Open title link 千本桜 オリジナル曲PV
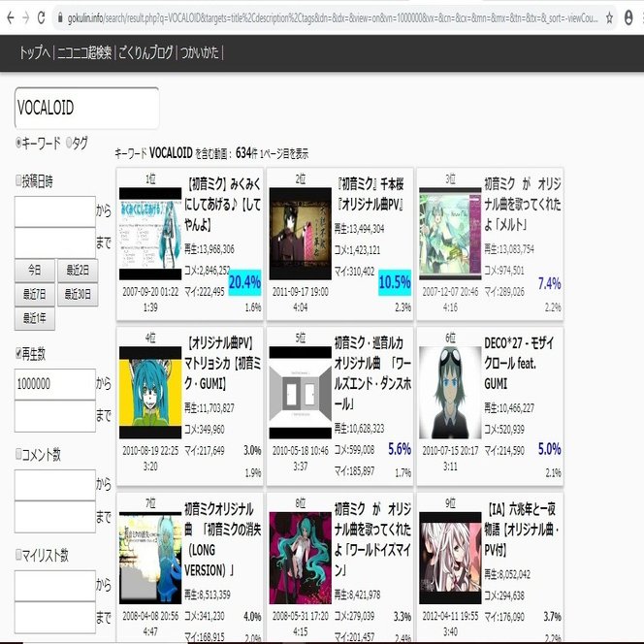The image size is (644, 644). coord(370,194)
